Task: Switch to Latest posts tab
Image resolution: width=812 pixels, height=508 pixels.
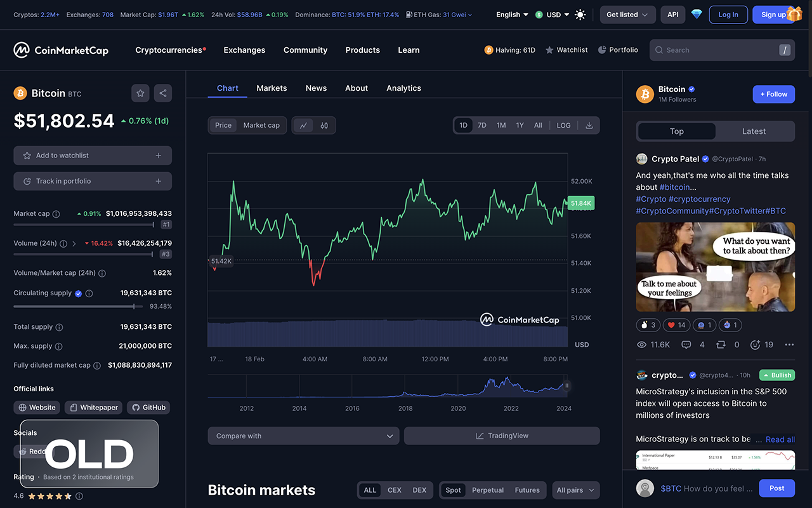Action: pos(754,131)
